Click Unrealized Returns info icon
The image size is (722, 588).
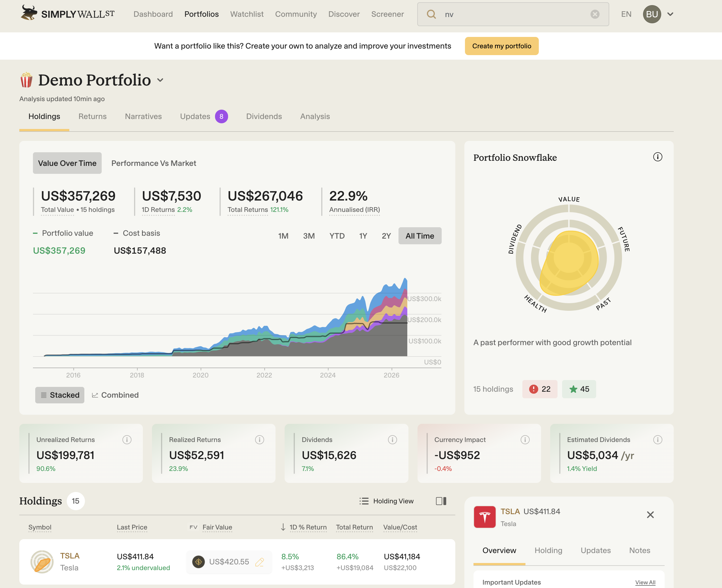tap(127, 440)
